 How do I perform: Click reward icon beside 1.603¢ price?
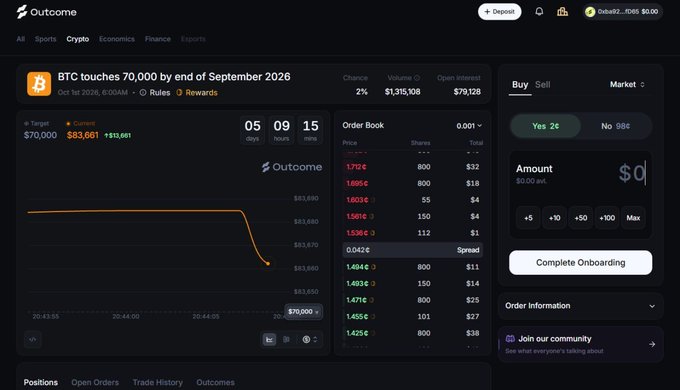tap(373, 200)
